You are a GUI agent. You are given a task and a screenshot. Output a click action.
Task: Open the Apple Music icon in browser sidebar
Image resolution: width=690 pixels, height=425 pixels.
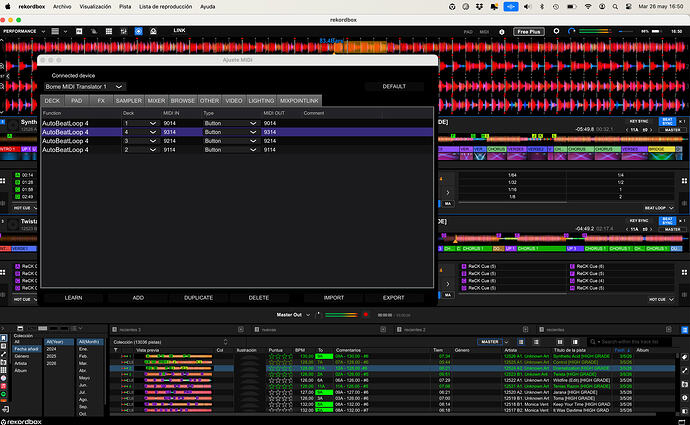pos(4,386)
